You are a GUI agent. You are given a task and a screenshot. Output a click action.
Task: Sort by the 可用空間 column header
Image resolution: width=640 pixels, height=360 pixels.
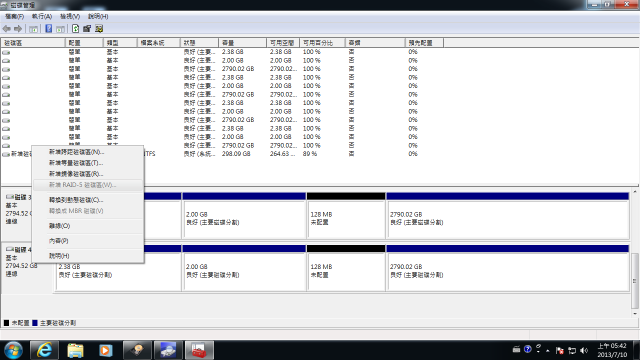coord(283,43)
